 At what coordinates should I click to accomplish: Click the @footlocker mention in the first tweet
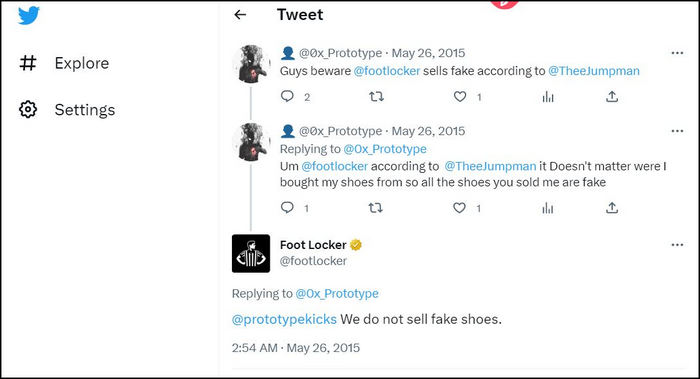(x=387, y=71)
